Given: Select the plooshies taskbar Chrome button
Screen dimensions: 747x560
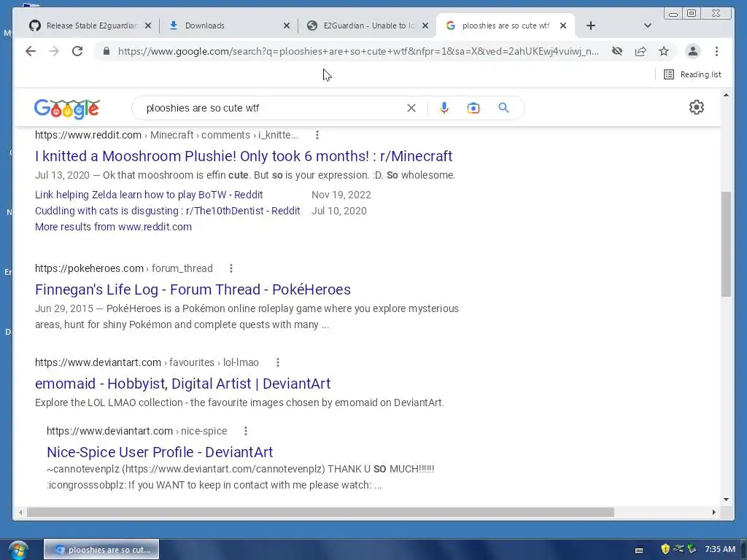Looking at the screenshot, I should click(x=101, y=550).
